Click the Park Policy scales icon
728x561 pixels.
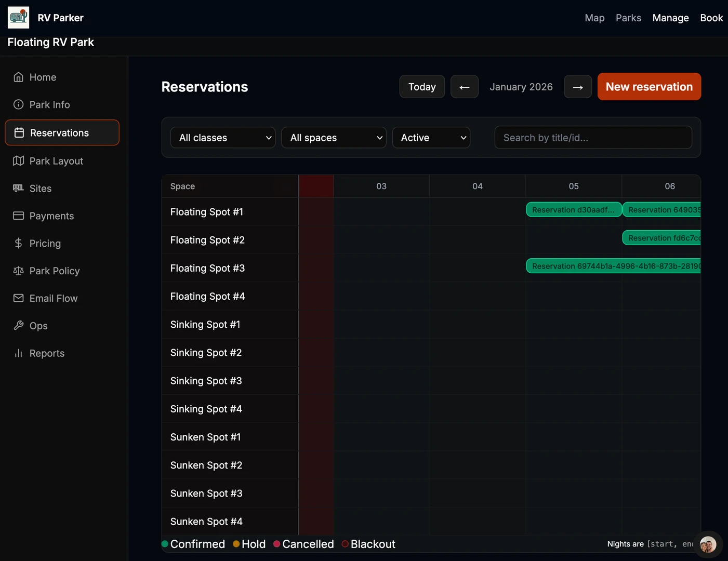click(x=19, y=271)
